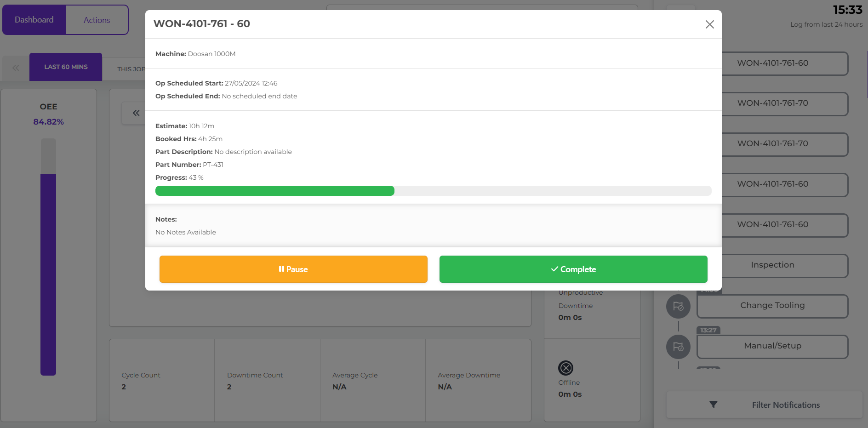Click the Cycle Count statistics cell

[x=162, y=380]
